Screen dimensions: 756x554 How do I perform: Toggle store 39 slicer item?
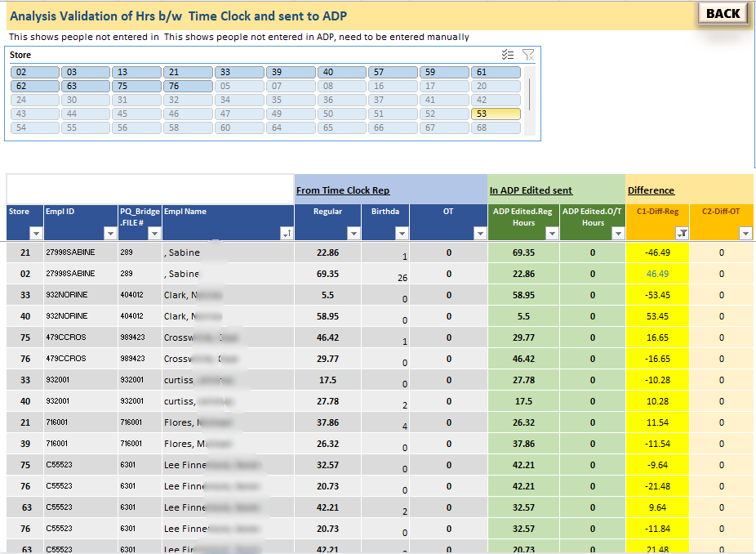pos(291,73)
